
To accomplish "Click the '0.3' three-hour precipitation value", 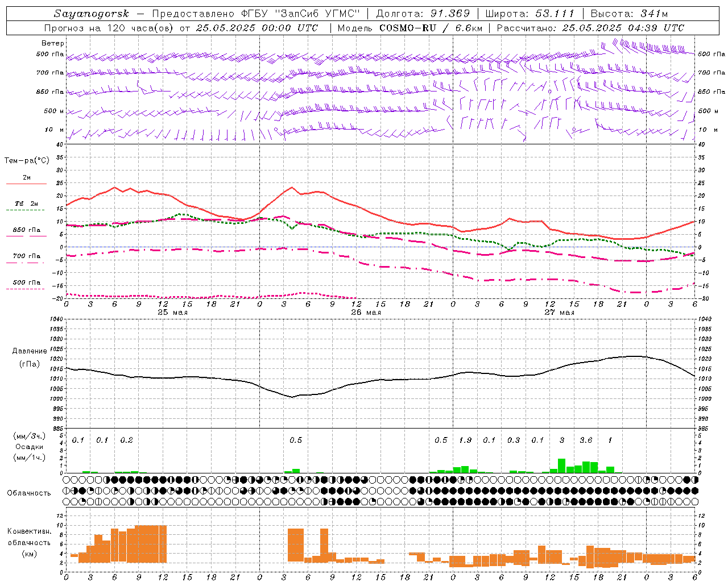I will click(514, 440).
